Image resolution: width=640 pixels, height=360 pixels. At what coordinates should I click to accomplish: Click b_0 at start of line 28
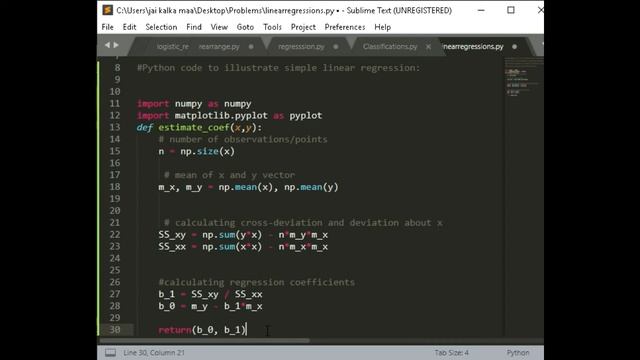[167, 306]
